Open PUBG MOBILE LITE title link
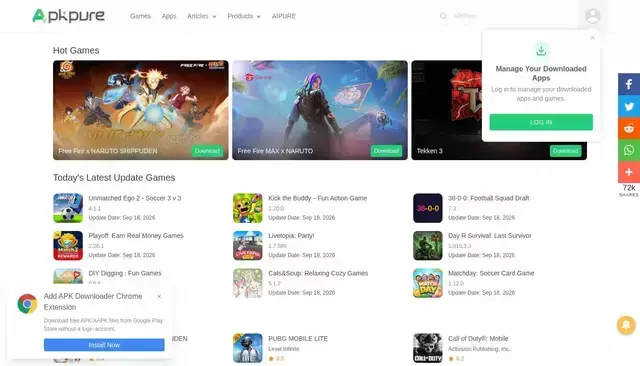Viewport: 640px width, 366px height. (298, 339)
